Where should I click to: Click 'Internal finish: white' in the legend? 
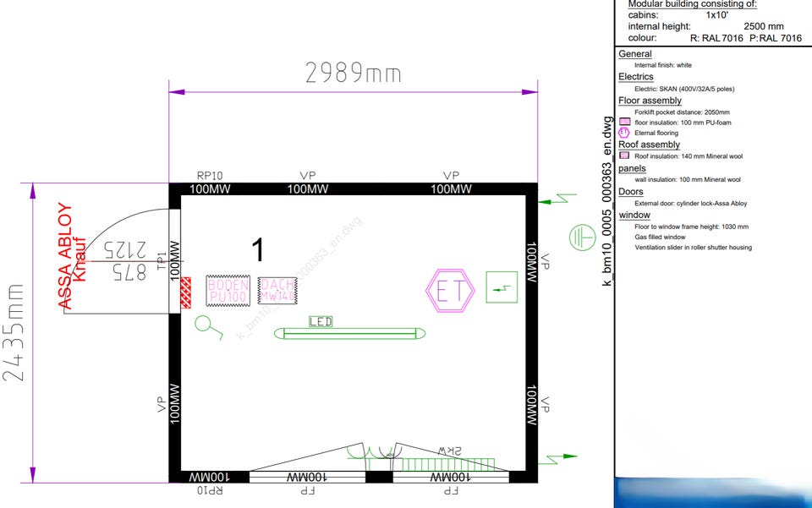pyautogui.click(x=663, y=65)
